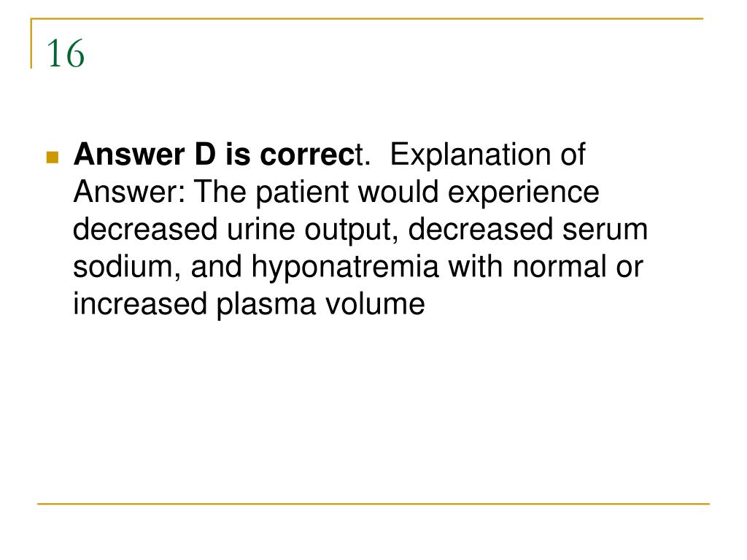Click the phrase 'decreased urine output'
This screenshot has height=560, width=747.
pyautogui.click(x=236, y=229)
